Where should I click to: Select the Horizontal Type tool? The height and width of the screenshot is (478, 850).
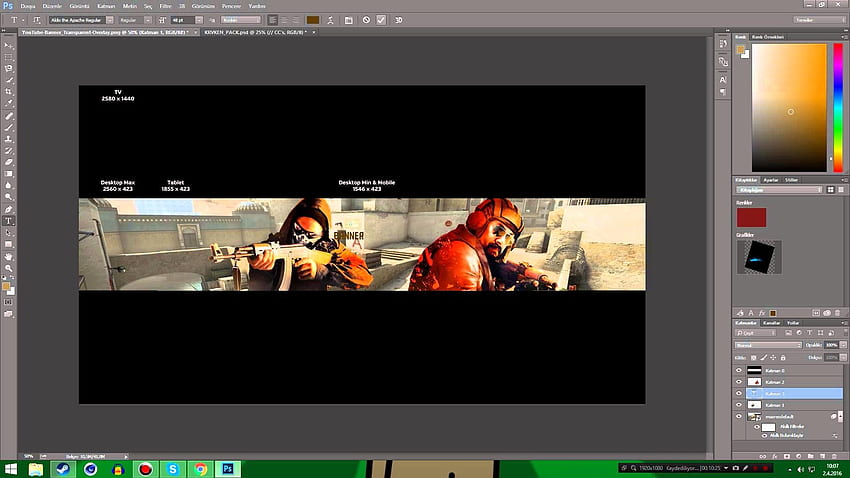point(9,221)
